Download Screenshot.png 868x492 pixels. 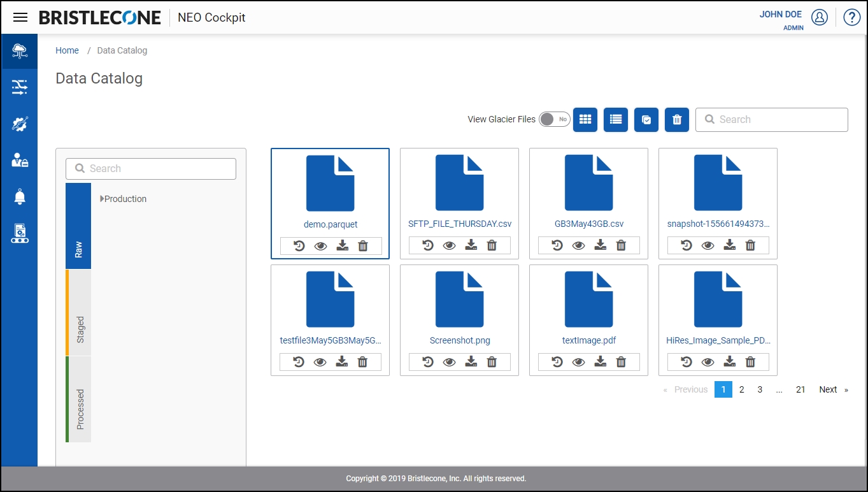pyautogui.click(x=471, y=362)
